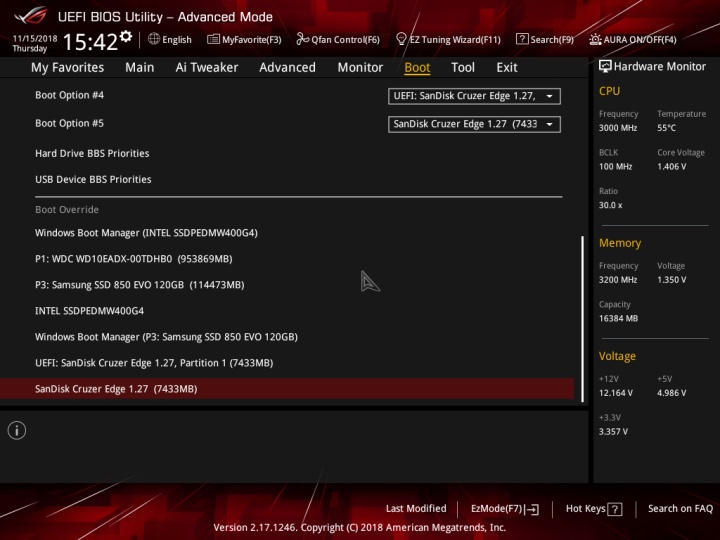Image resolution: width=720 pixels, height=540 pixels.
Task: Open Search(F9)
Action: coord(552,39)
